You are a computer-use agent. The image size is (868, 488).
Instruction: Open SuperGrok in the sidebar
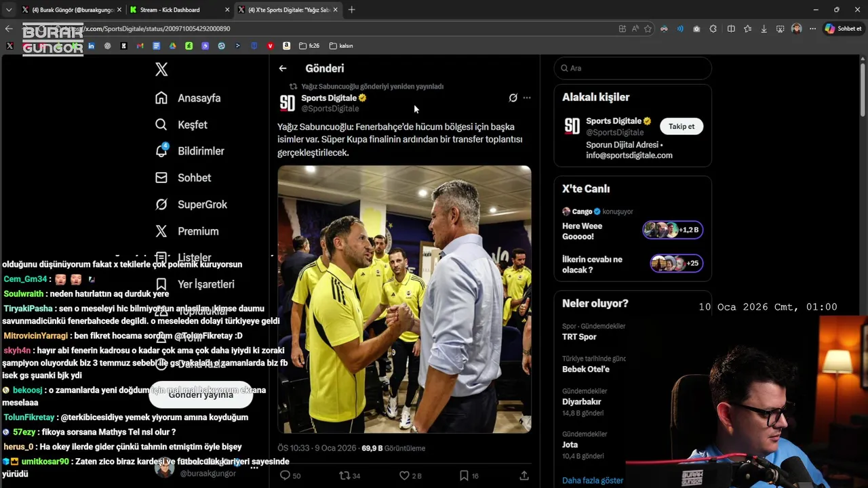[191, 204]
